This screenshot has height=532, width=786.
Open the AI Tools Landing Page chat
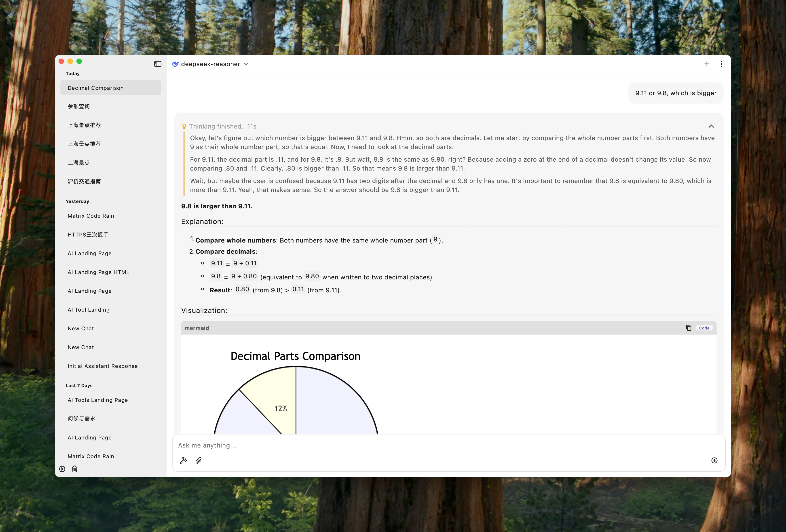point(97,400)
